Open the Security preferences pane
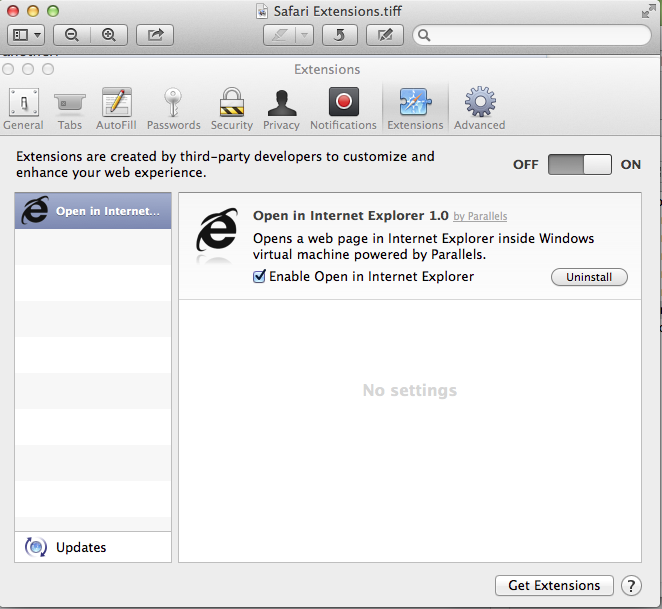The width and height of the screenshot is (662, 609). pyautogui.click(x=232, y=109)
